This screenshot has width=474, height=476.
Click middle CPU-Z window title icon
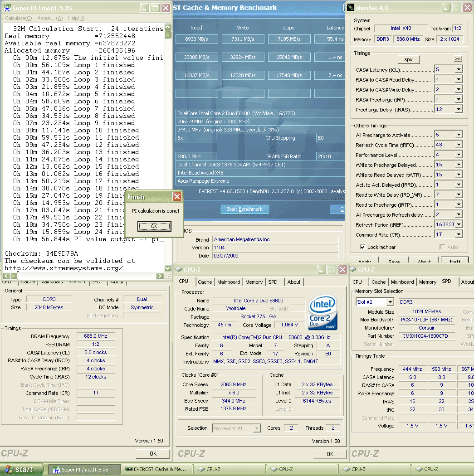(179, 269)
